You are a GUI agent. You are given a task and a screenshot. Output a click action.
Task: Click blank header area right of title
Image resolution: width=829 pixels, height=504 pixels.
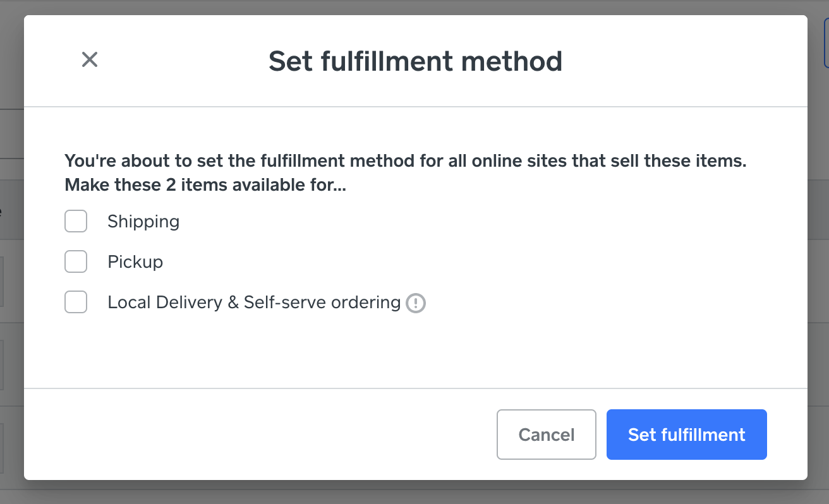(x=682, y=61)
